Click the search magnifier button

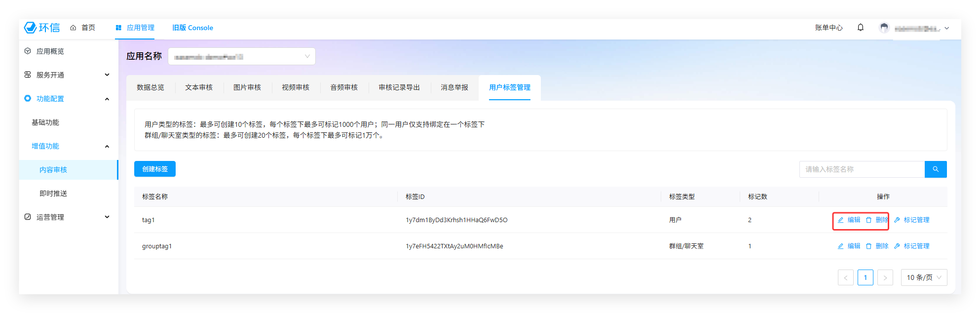click(x=935, y=169)
